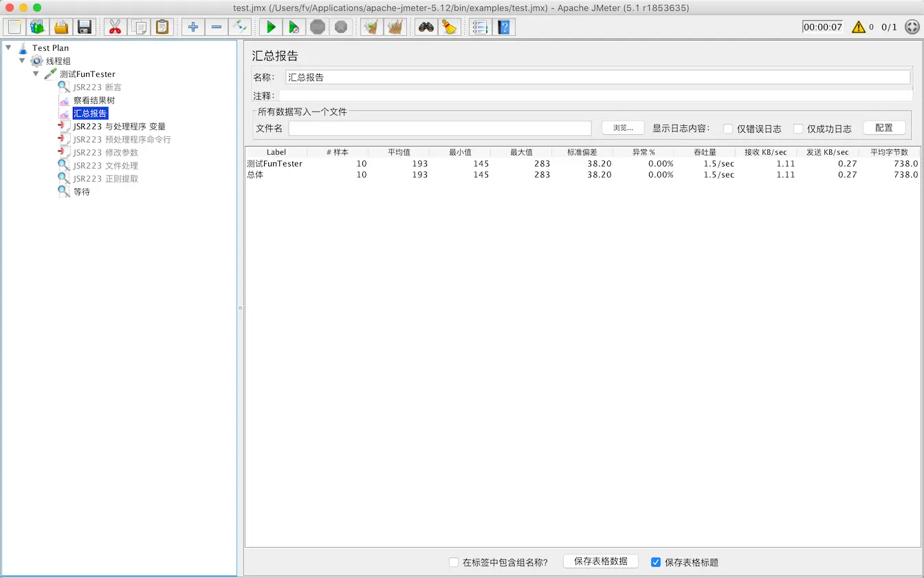Click the 文件名 input field
This screenshot has width=924, height=578.
(440, 128)
